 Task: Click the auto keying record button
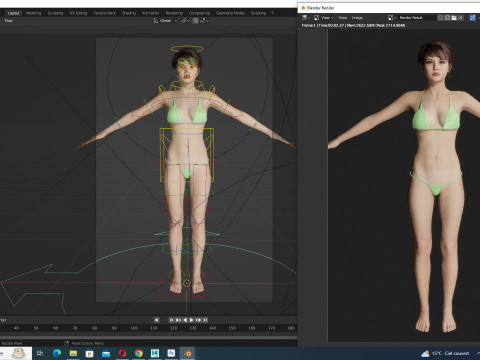point(156,320)
